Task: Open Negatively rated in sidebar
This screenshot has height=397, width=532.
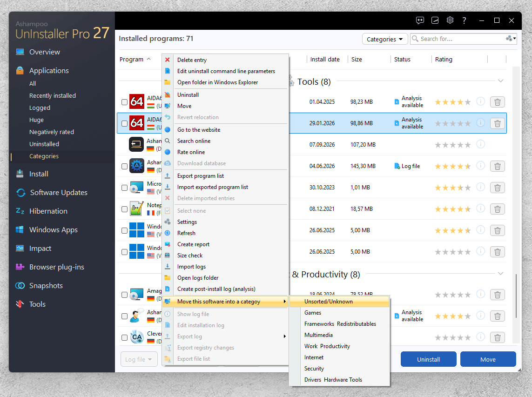Action: point(52,132)
